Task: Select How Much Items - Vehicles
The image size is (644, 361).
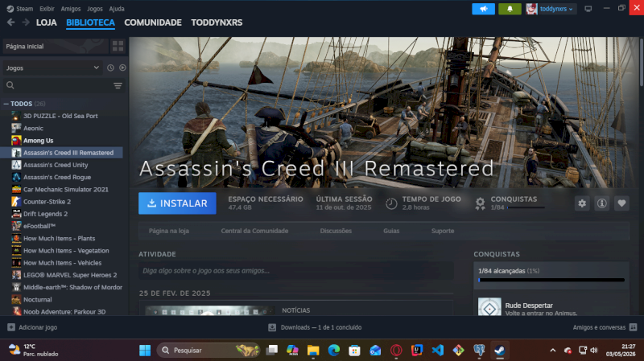Action: (x=62, y=263)
